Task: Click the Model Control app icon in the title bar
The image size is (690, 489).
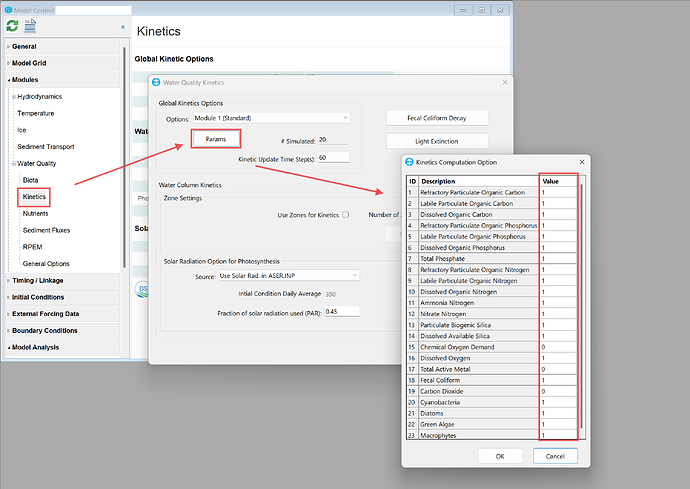Action: [x=10, y=9]
